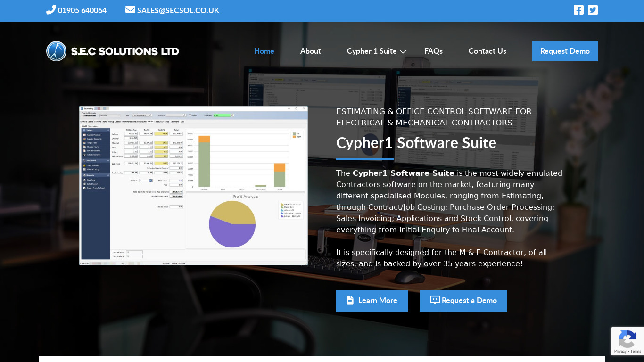
Task: Open the Facebook page icon
Action: pos(578,10)
